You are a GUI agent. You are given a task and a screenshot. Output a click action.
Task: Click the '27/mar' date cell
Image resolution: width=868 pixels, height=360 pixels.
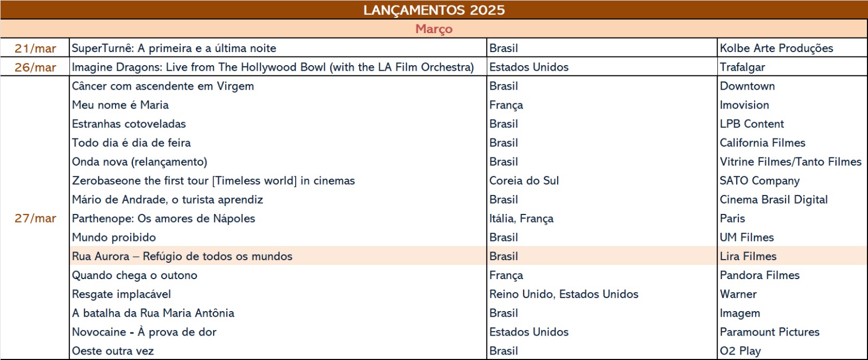(35, 218)
